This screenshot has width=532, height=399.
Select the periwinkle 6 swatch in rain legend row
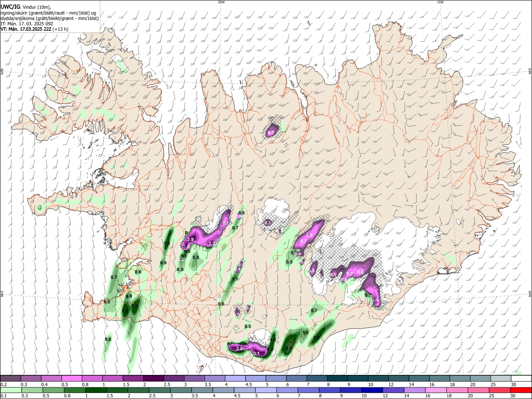pyautogui.click(x=287, y=390)
